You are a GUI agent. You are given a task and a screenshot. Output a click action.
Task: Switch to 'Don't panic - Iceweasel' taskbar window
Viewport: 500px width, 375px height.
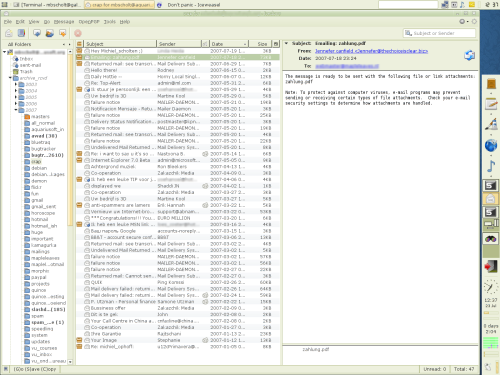pyautogui.click(x=189, y=5)
